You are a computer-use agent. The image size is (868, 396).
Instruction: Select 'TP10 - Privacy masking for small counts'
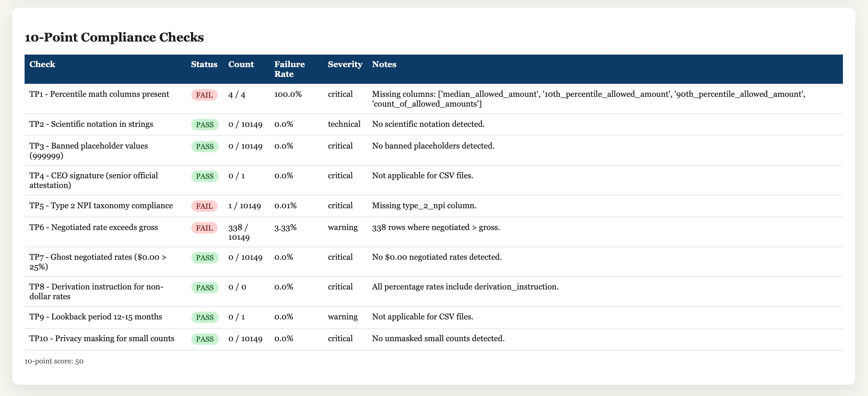pos(102,338)
